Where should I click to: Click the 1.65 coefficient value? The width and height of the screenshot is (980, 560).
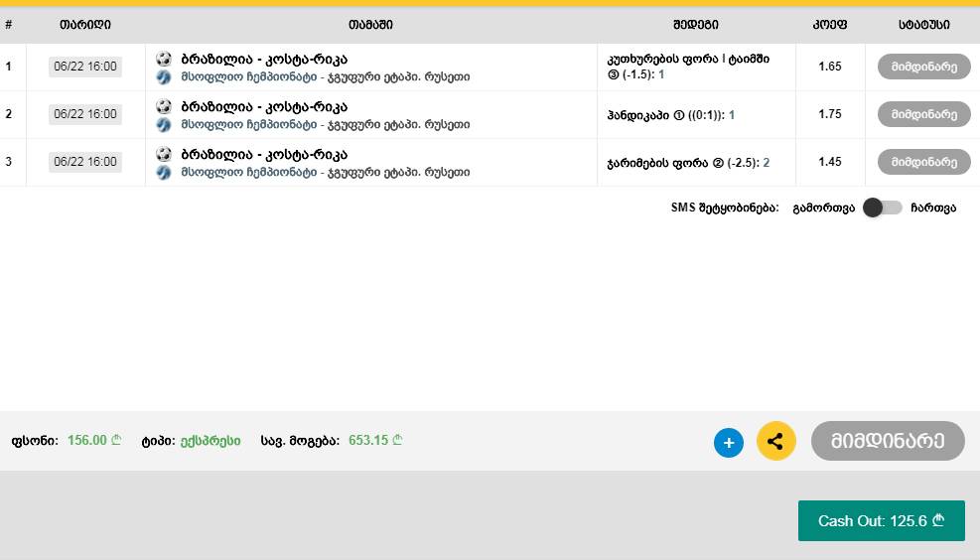tap(830, 67)
